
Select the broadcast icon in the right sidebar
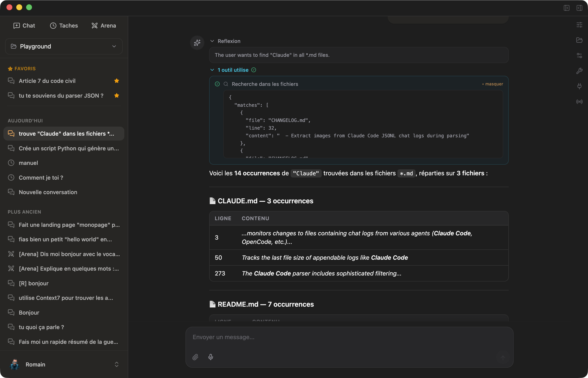(580, 102)
